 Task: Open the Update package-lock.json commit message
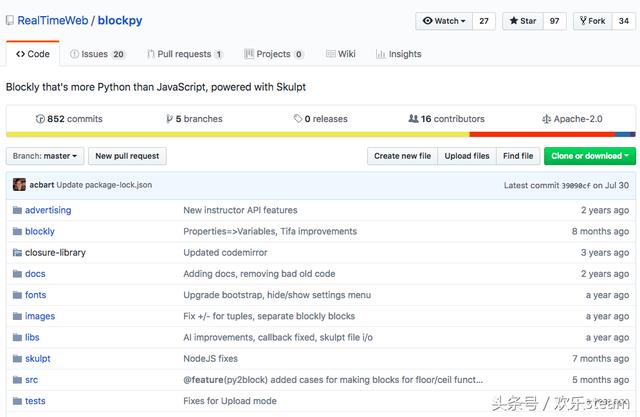click(104, 185)
